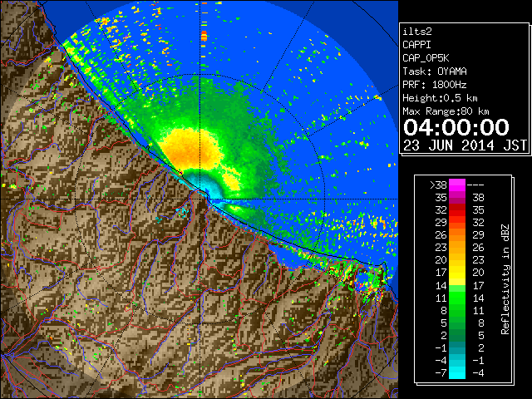Click the 'CAPPI' product label
The width and height of the screenshot is (532, 399).
(416, 45)
